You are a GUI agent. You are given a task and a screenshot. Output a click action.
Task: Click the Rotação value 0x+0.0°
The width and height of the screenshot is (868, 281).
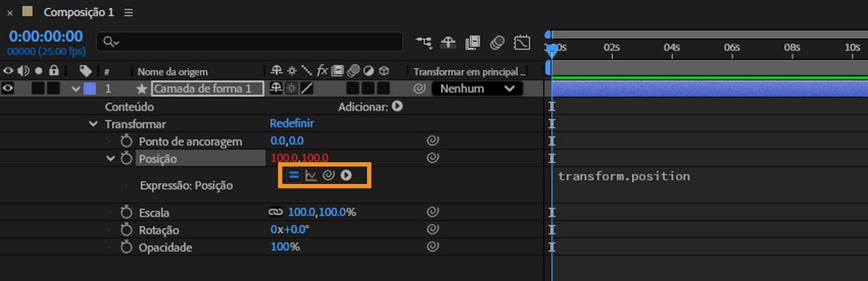[x=290, y=230]
